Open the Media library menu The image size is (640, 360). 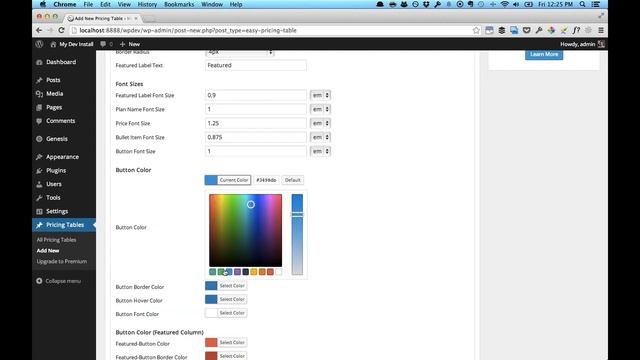54,93
